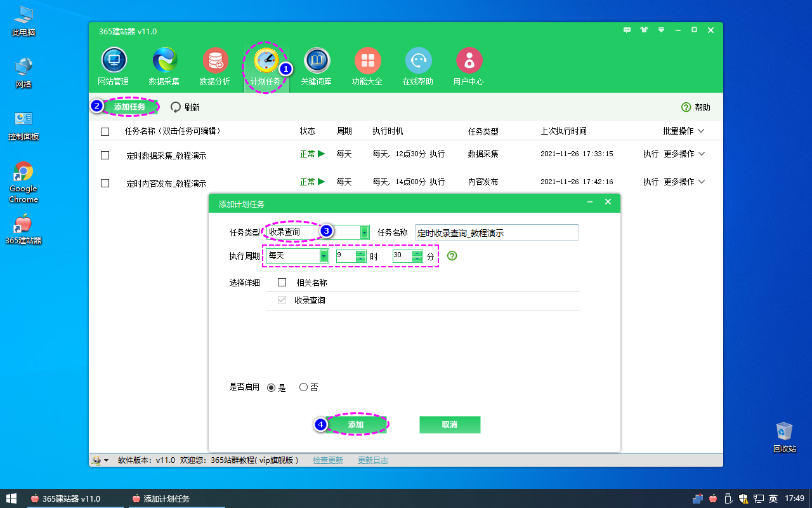This screenshot has width=812, height=508.
Task: Click the 更新日志 link
Action: click(x=373, y=460)
